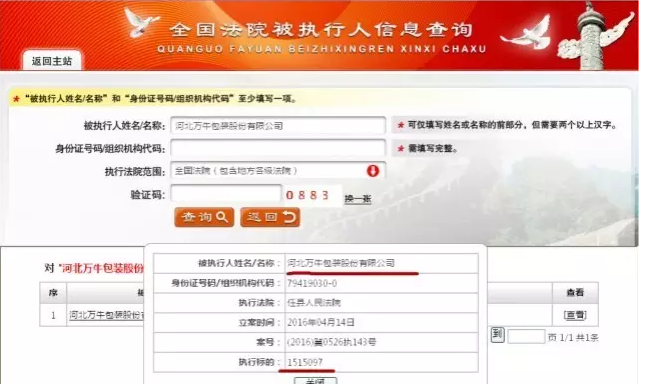657x384 pixels.
Task: Click the 返回主站 tab
Action: [x=52, y=61]
